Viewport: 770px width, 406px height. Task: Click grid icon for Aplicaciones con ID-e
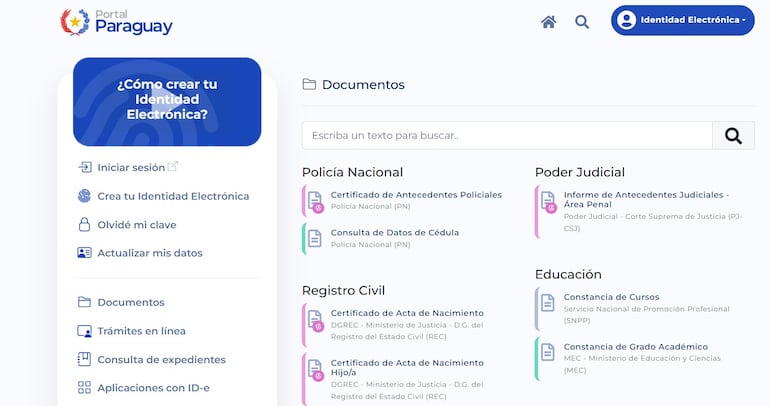point(84,388)
